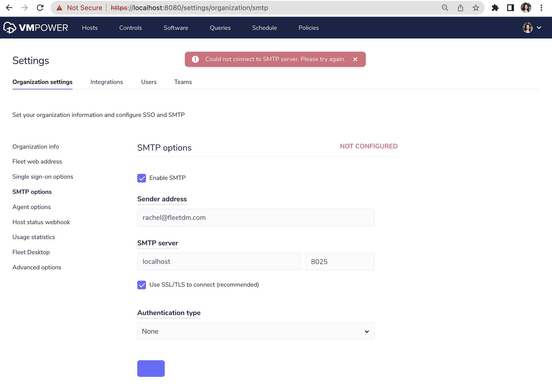Expand the avatar chevron in navbar

point(539,27)
